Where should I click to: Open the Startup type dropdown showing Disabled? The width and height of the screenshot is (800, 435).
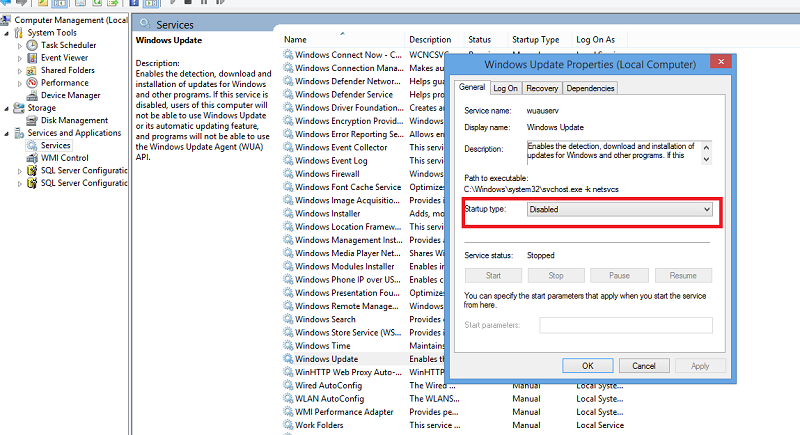pyautogui.click(x=619, y=209)
